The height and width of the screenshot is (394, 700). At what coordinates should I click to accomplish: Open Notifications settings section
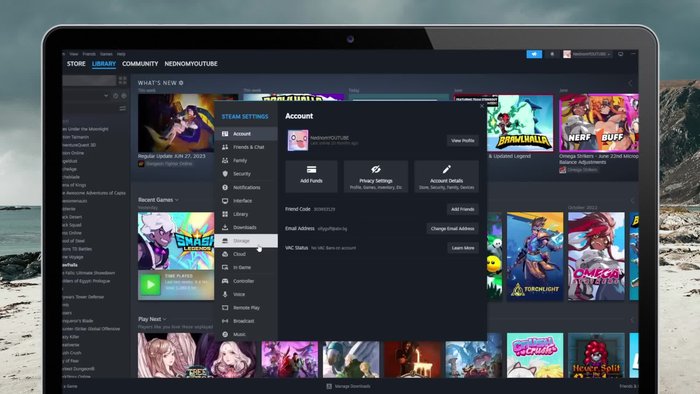[246, 187]
